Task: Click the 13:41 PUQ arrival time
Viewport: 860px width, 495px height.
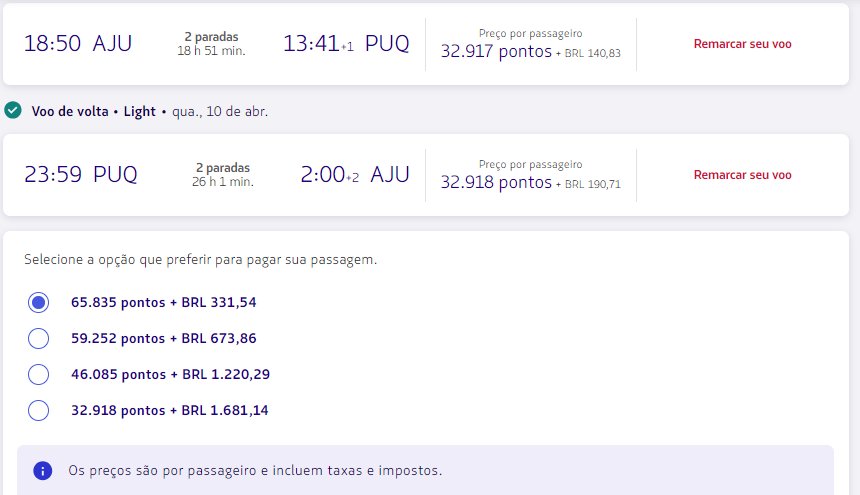Action: [x=346, y=43]
